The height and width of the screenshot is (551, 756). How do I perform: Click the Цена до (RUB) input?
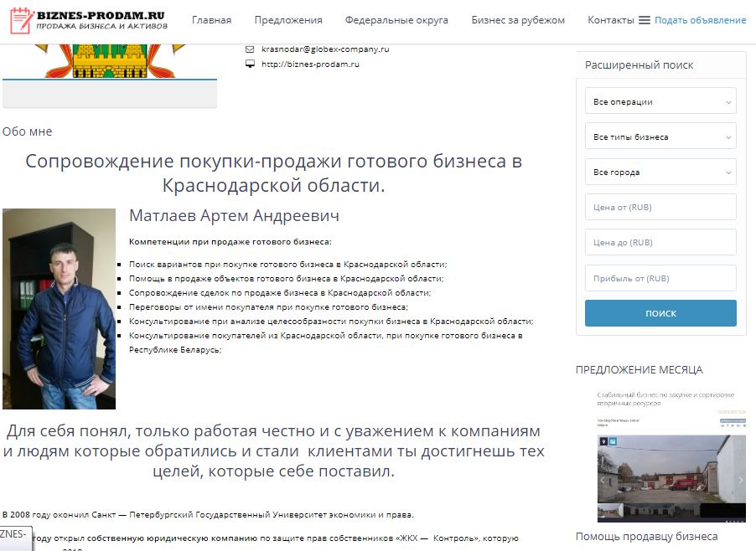[x=660, y=242]
